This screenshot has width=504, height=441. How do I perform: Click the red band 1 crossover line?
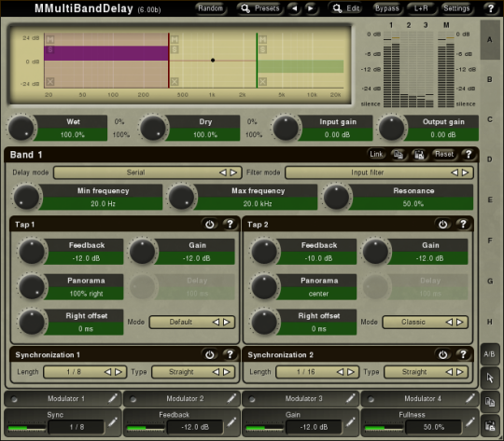click(x=169, y=61)
